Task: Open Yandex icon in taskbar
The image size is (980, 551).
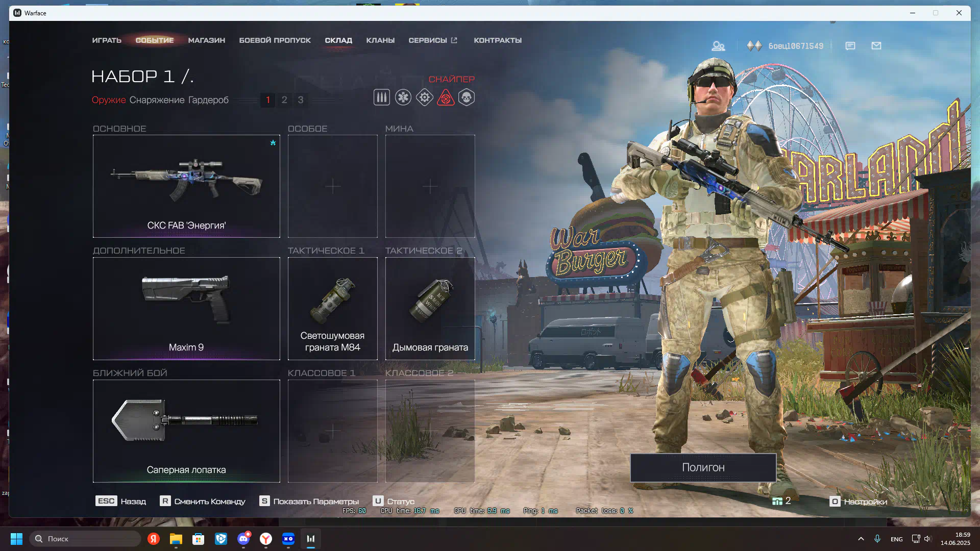Action: 153,539
